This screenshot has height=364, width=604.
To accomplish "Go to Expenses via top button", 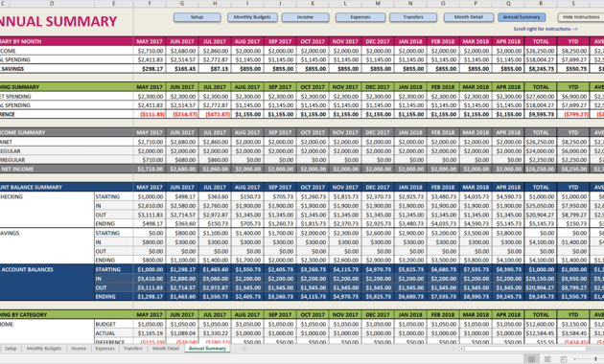I will [x=360, y=17].
